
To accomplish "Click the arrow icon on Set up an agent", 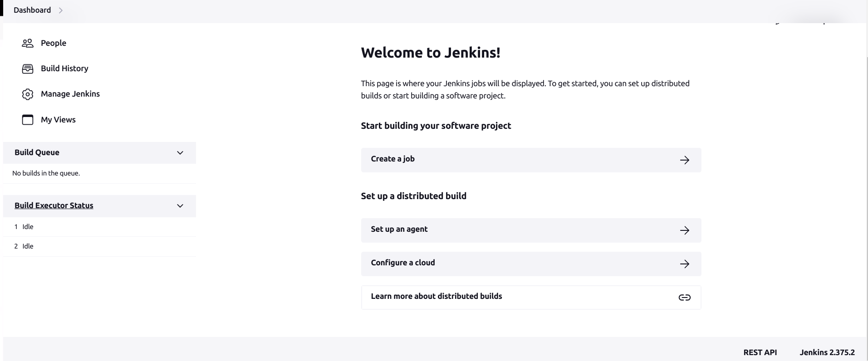I will [684, 230].
